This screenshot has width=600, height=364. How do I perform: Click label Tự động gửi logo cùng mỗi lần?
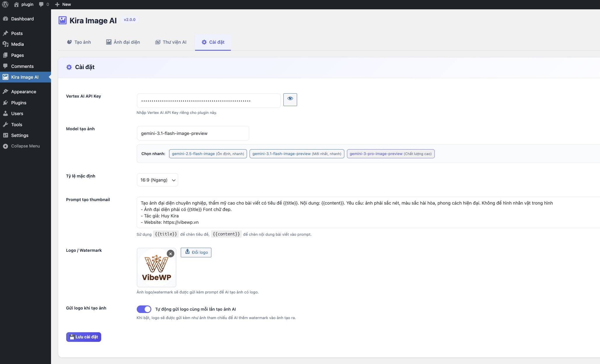(x=195, y=309)
